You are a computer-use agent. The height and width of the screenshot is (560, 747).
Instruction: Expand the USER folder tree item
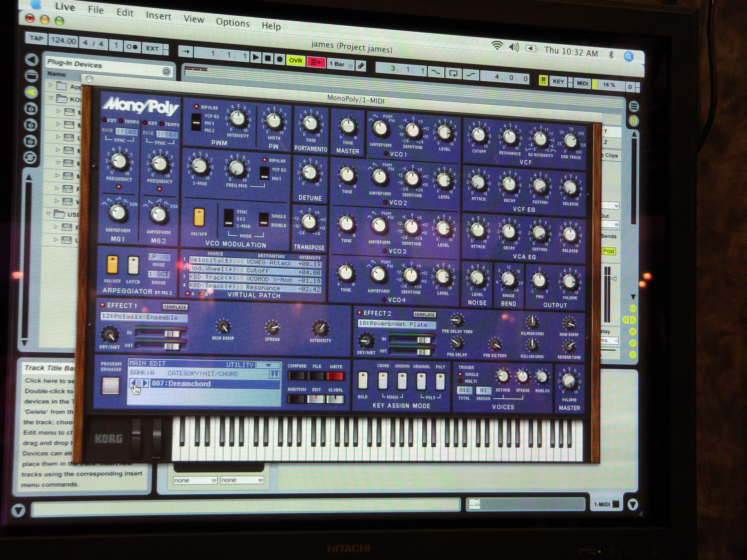(x=49, y=214)
